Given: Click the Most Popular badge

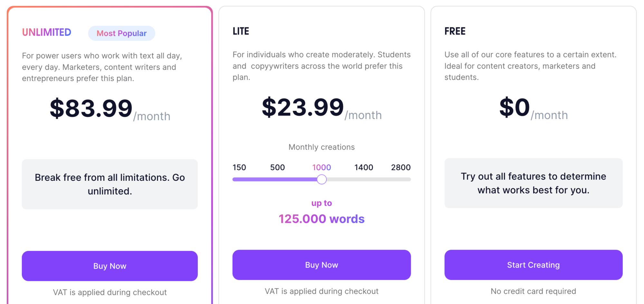Looking at the screenshot, I should point(121,33).
